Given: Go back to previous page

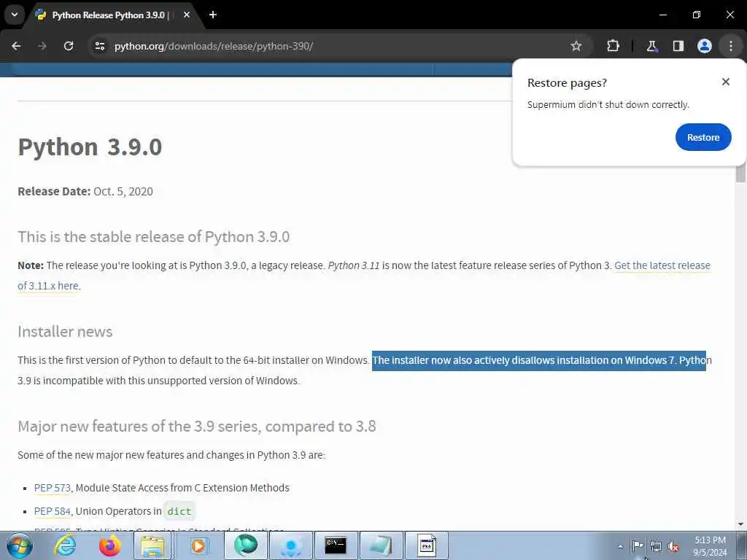Looking at the screenshot, I should (16, 46).
